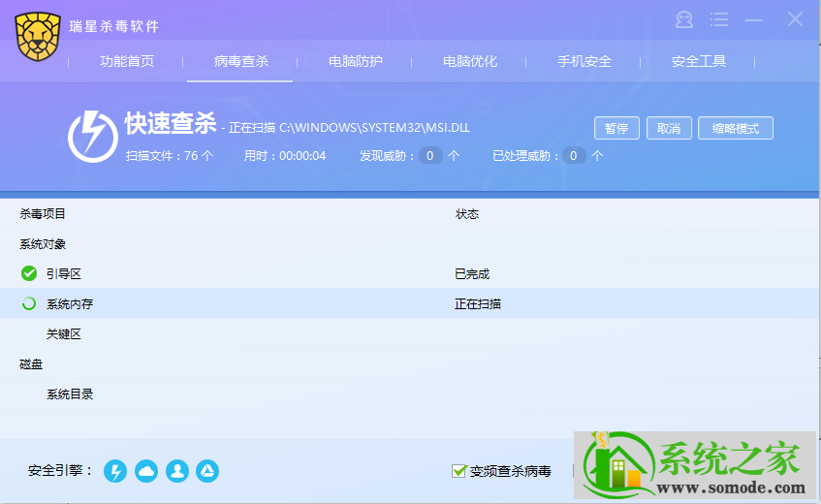Image resolution: width=821 pixels, height=504 pixels.
Task: Select the triangle security engine icon
Action: pos(207,471)
